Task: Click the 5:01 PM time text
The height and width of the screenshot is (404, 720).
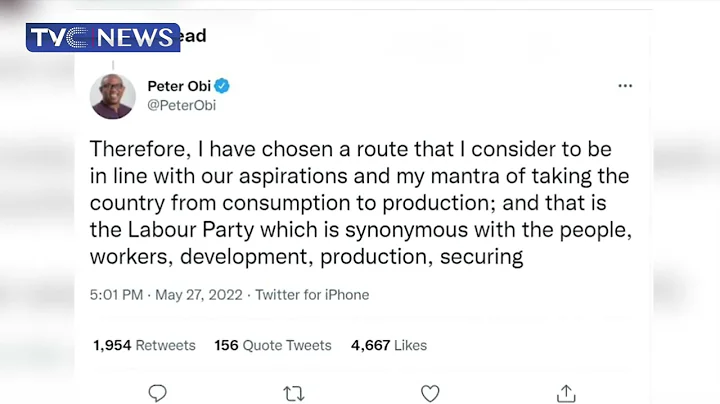Action: click(117, 295)
